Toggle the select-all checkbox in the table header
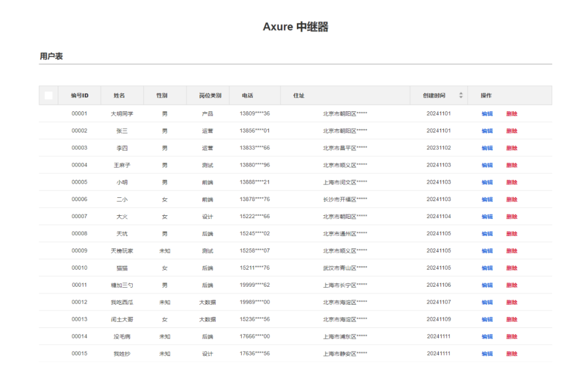Viewport: 588px width, 387px height. (x=48, y=95)
